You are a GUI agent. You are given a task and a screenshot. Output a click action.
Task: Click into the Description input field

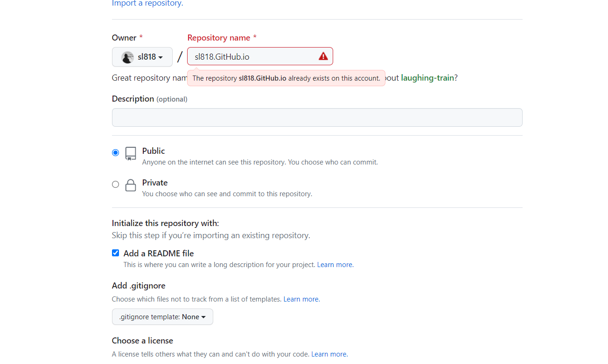(x=317, y=117)
